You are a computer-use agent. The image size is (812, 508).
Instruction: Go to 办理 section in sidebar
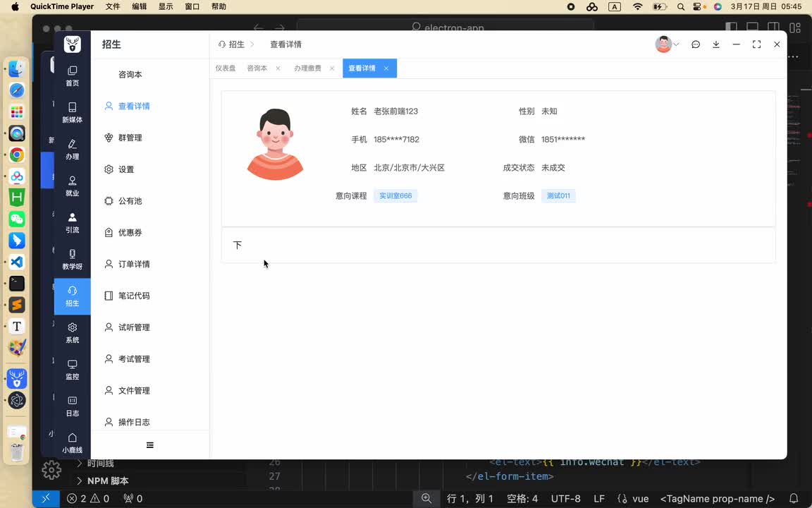pyautogui.click(x=72, y=150)
